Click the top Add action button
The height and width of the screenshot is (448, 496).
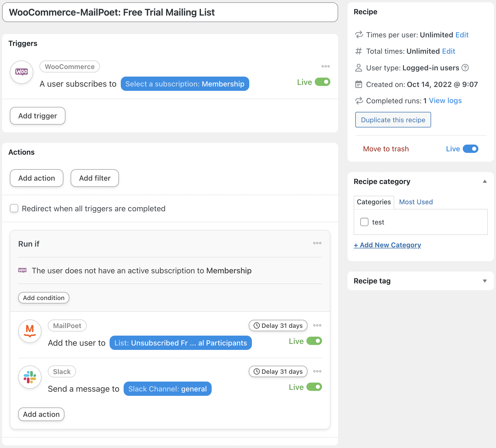pos(37,178)
